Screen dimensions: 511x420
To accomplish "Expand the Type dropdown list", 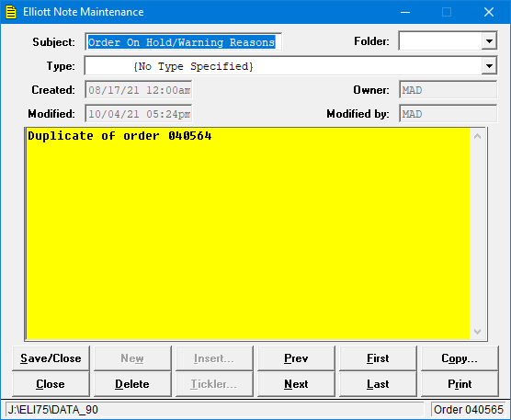I will coord(489,66).
